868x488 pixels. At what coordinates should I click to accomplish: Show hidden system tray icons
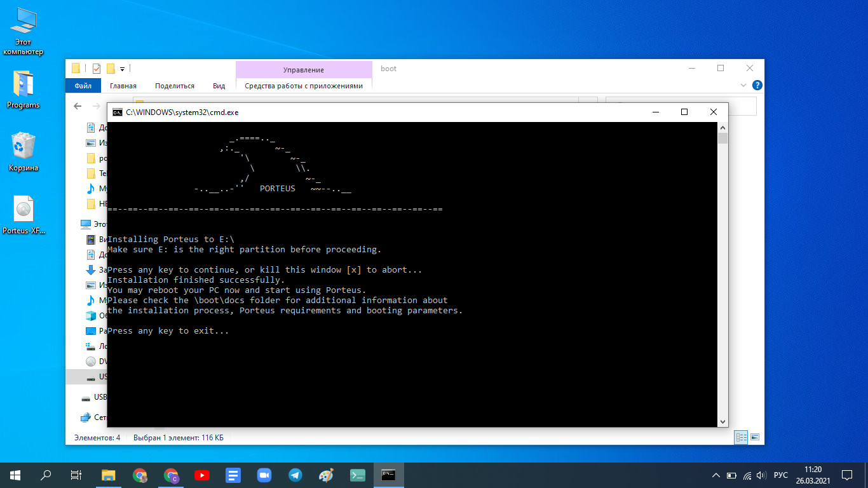coord(716,475)
